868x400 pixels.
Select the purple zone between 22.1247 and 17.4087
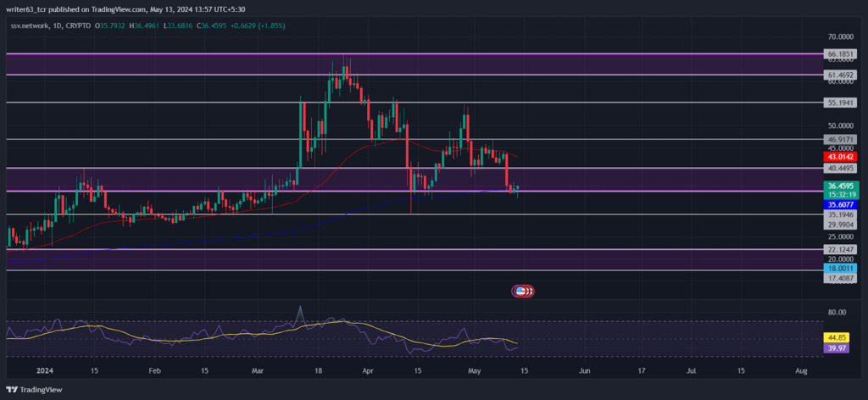click(x=415, y=260)
